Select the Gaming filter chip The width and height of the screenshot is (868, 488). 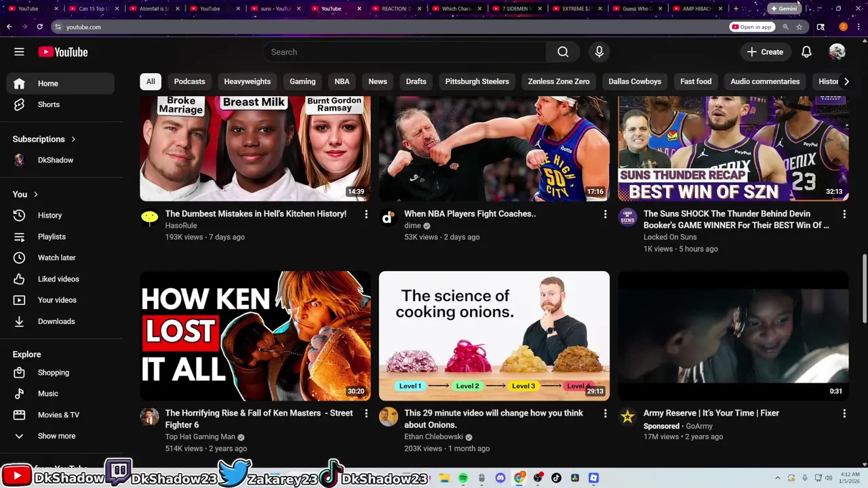pos(302,81)
